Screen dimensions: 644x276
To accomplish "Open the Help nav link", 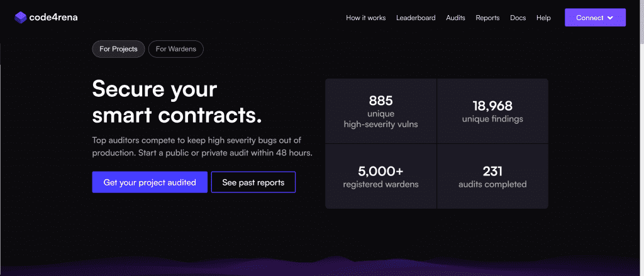I will (x=543, y=18).
